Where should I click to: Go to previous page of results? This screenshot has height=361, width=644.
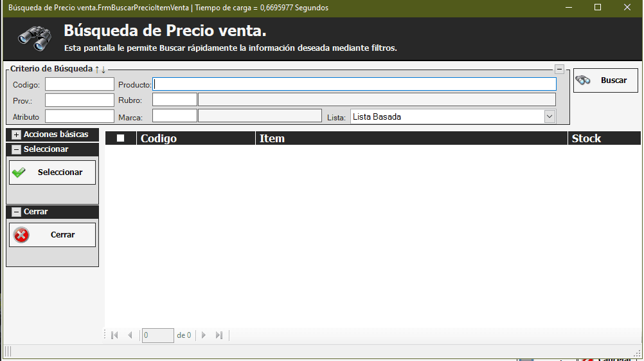(x=130, y=335)
